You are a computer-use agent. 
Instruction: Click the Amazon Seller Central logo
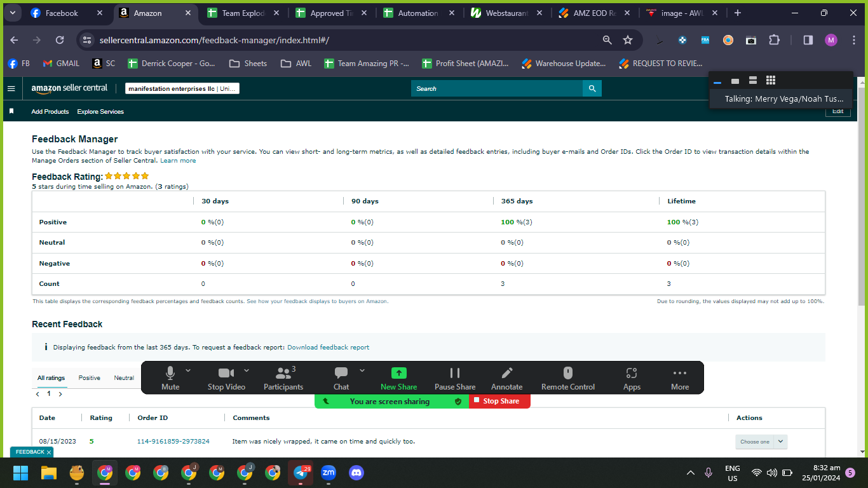coord(69,88)
